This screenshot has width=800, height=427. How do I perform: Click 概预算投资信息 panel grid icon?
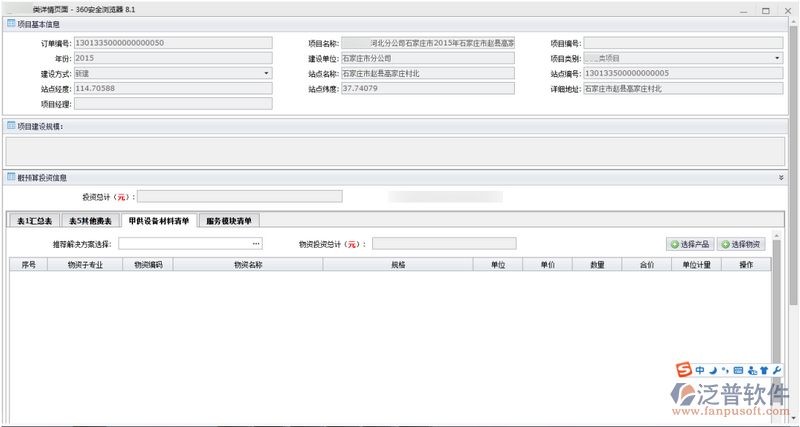11,177
